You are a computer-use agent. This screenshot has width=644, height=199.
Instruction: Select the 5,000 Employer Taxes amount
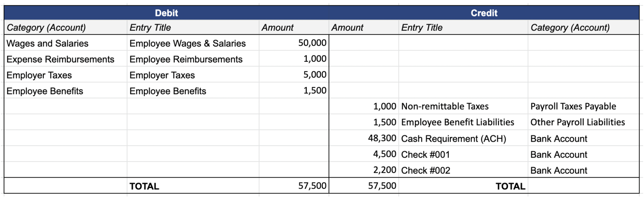(294, 75)
